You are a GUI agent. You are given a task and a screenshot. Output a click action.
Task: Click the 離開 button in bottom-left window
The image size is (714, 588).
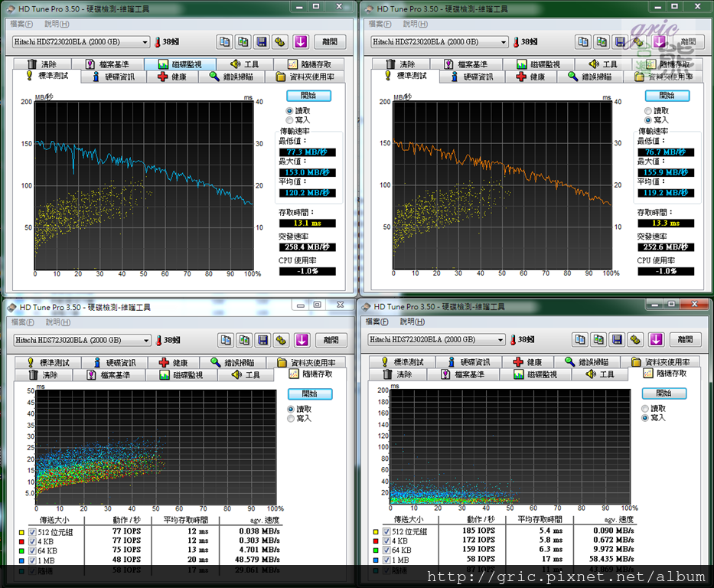331,340
